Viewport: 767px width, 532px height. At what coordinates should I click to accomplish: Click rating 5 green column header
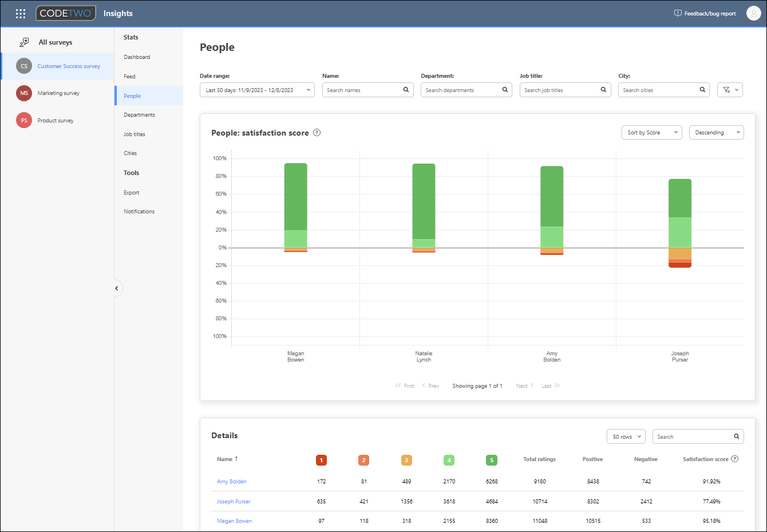[491, 460]
